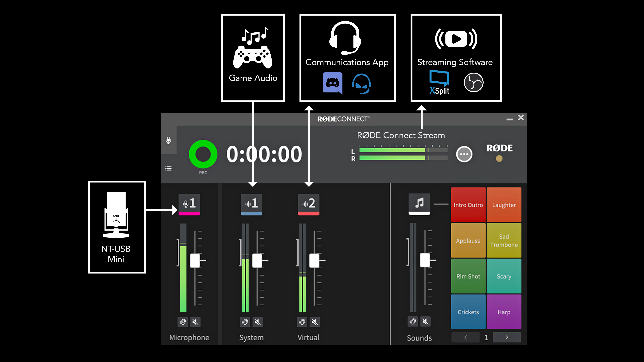
Task: Click the Discord icon under Communications App
Action: coord(333,83)
